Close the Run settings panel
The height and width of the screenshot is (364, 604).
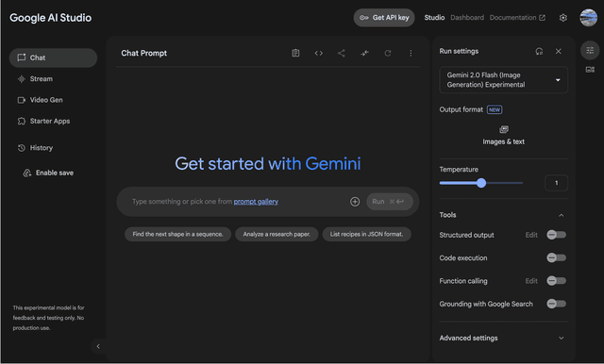(559, 51)
